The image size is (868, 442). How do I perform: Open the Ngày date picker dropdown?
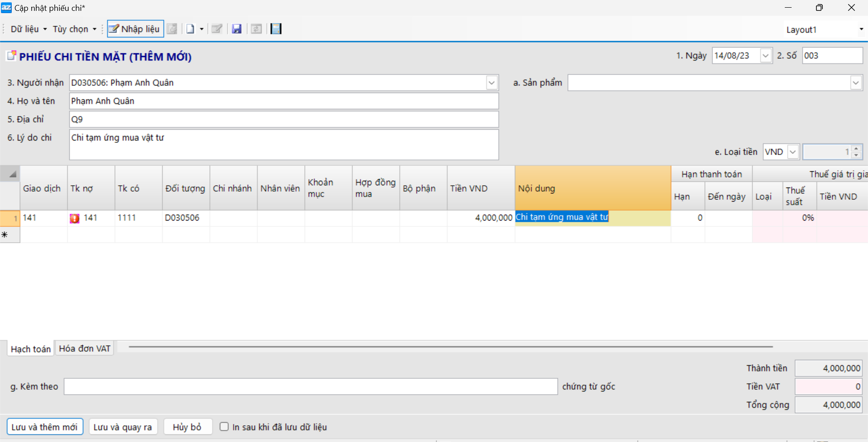(765, 56)
